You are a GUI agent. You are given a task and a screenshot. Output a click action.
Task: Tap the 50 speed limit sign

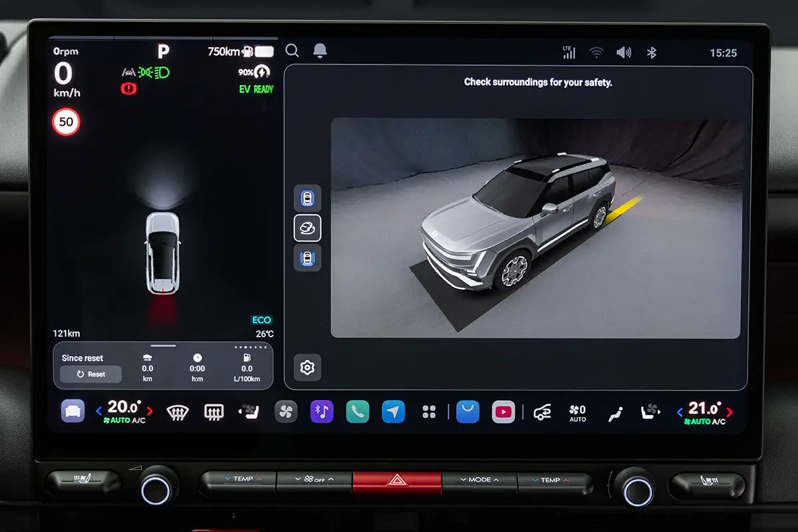click(x=66, y=122)
